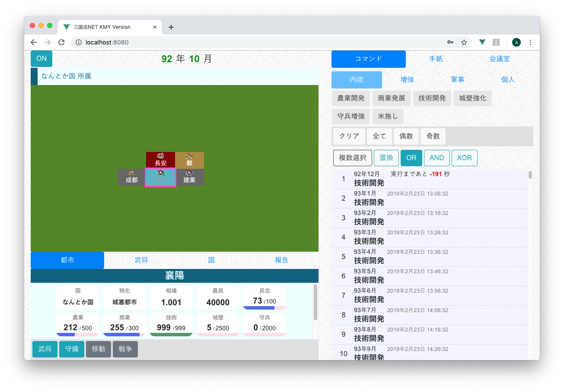Viewport: 564px width, 392px height.
Task: Close the 三国志NET KMY Version tab
Action: point(155,27)
